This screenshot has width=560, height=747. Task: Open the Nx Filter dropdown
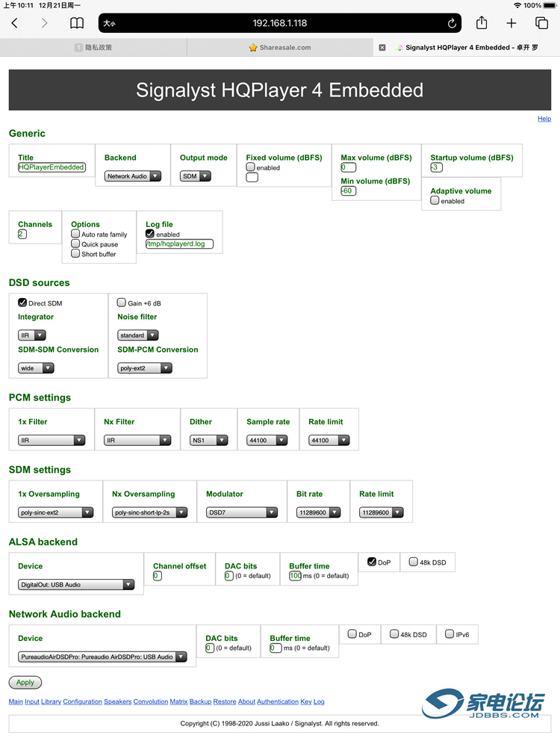137,441
